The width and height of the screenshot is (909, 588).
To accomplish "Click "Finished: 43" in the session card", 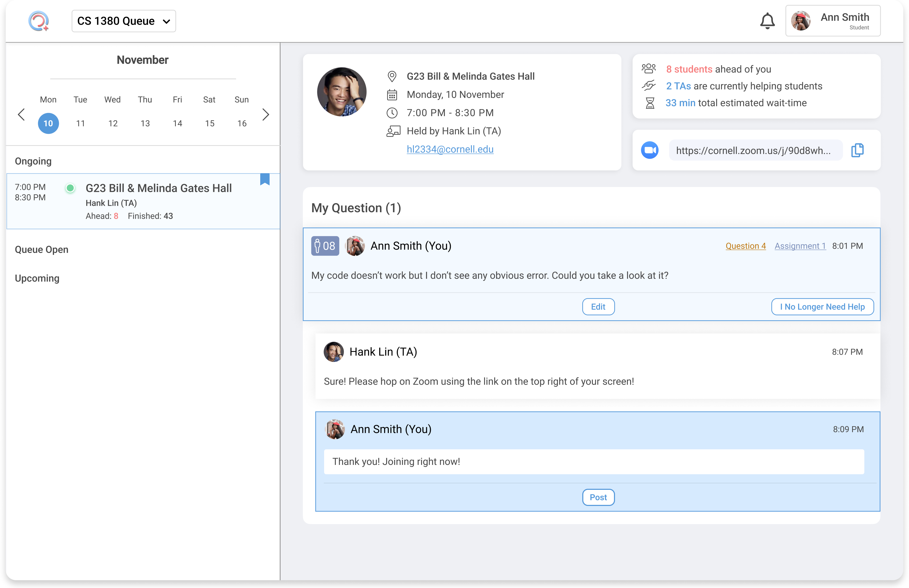I will pos(150,216).
